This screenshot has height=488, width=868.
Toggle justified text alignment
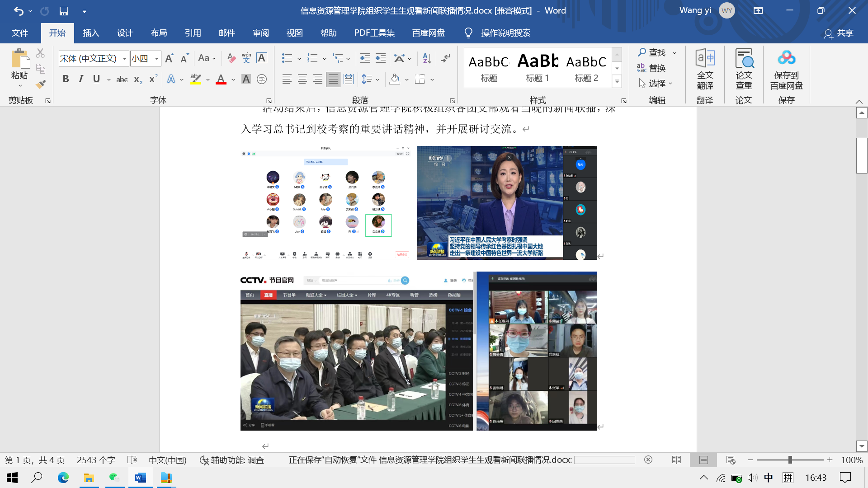coord(333,79)
